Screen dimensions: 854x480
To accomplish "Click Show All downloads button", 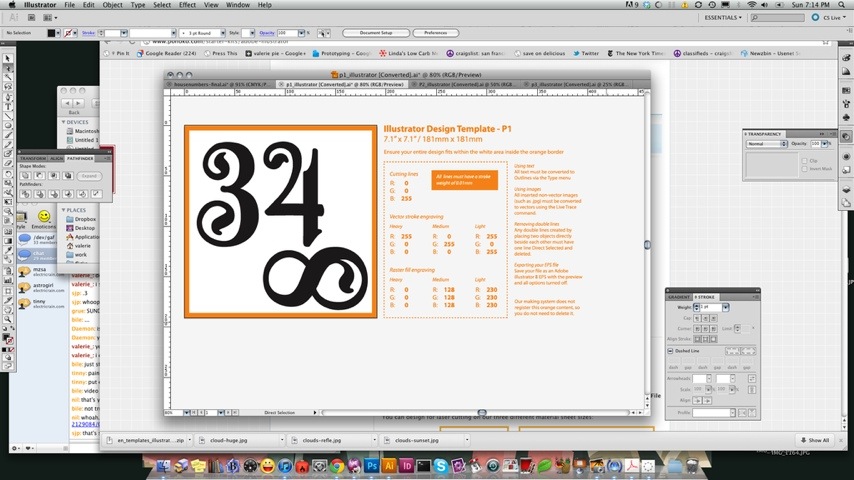I will click(x=815, y=440).
